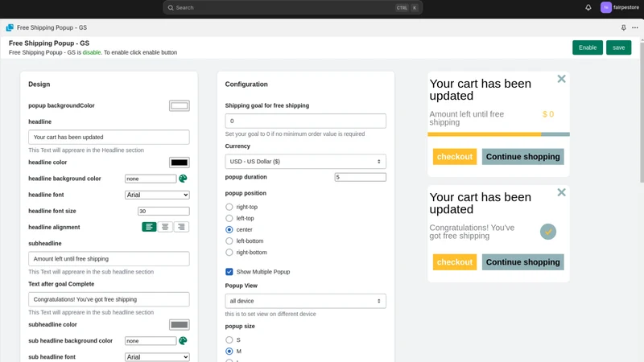This screenshot has height=362, width=644.
Task: Click the free shipping checkmark icon
Action: (548, 232)
